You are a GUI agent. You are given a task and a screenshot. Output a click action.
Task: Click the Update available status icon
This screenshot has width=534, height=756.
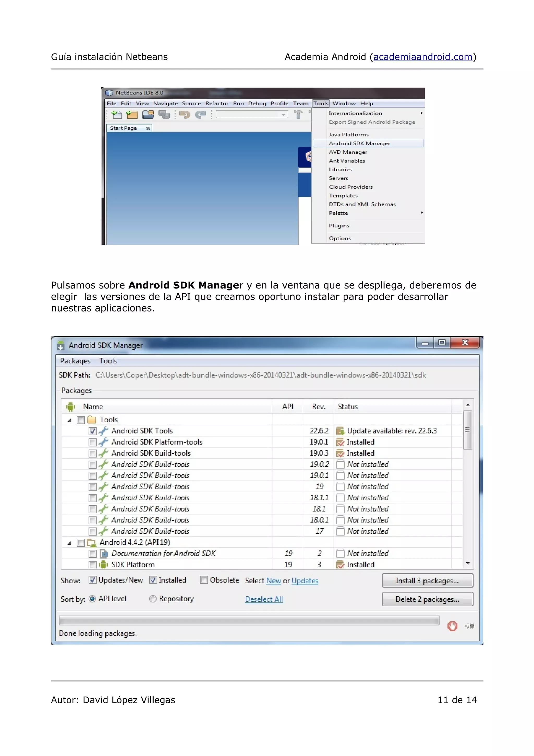tap(340, 431)
